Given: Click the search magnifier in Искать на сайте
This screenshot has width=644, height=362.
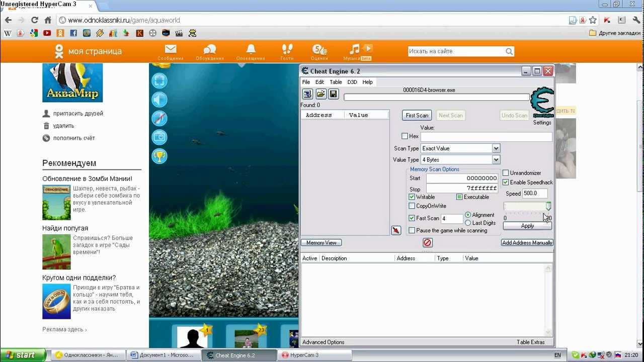Looking at the screenshot, I should pos(509,51).
